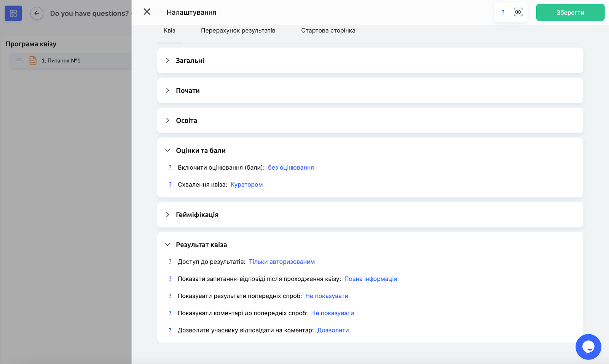Open the chat support bubble
609x364 pixels.
click(x=588, y=347)
